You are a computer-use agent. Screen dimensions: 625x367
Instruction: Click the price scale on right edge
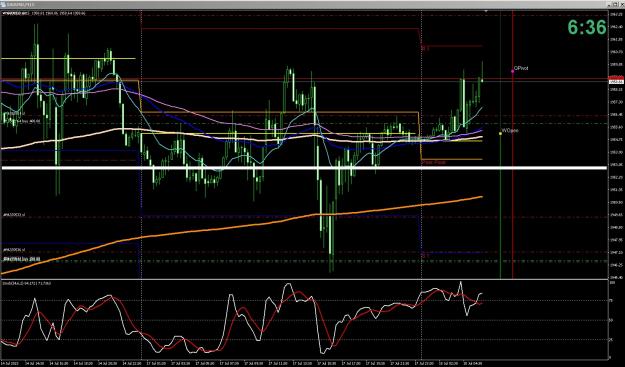(x=616, y=145)
